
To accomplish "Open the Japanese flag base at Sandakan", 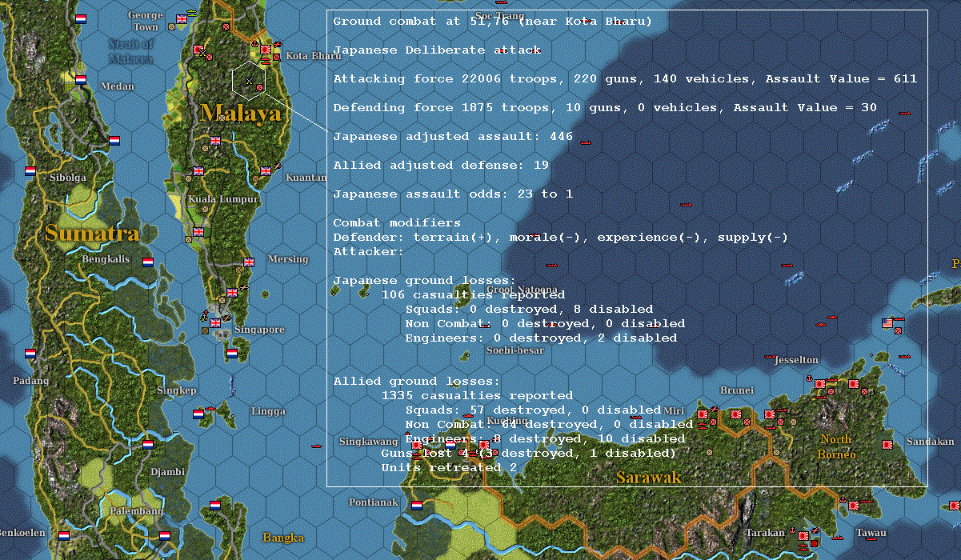I will (x=887, y=444).
